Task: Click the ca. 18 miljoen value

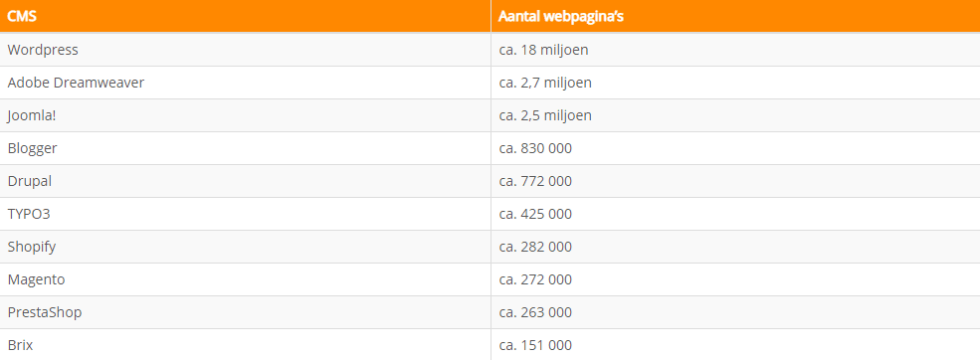Action: click(544, 50)
